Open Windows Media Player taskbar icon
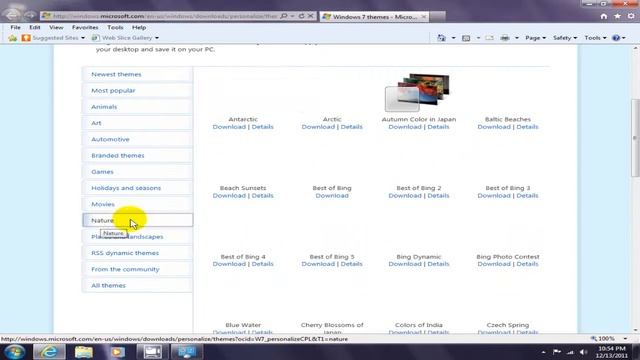Viewport: 640px width, 360px height. [118, 351]
